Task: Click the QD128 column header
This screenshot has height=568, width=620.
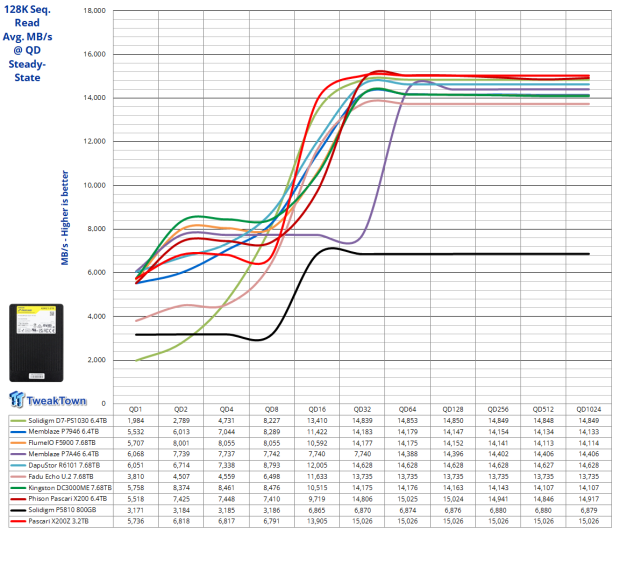Action: 453,409
